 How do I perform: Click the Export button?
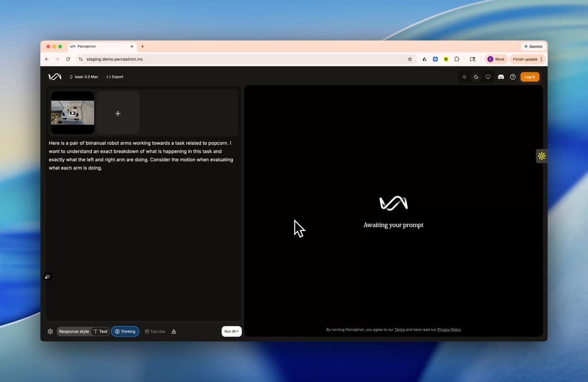point(115,77)
